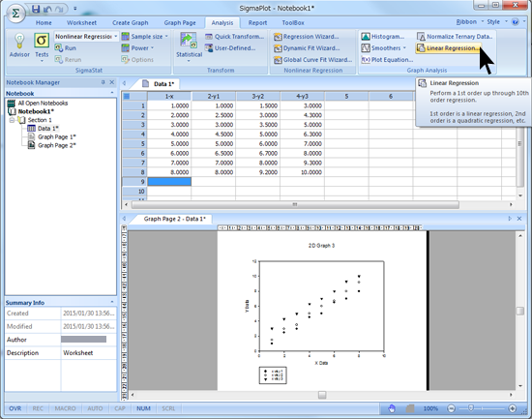Select column header 1-x

pos(169,97)
